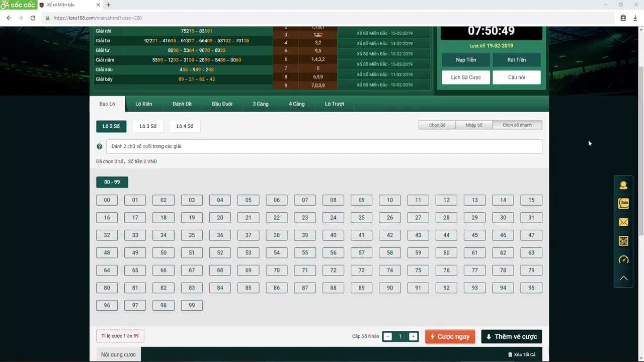Viewport: 644px width, 362px height.
Task: Go back with browser back arrow
Action: (x=9, y=18)
